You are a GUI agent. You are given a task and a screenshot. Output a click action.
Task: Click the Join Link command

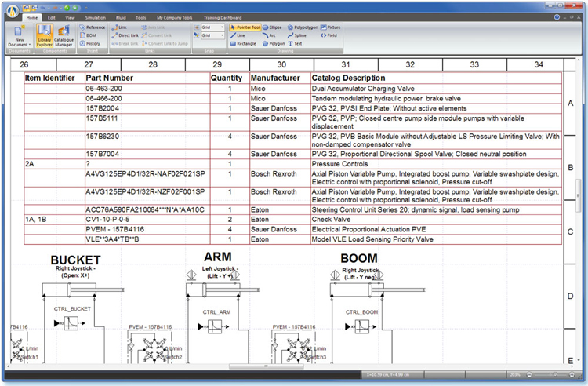(153, 27)
